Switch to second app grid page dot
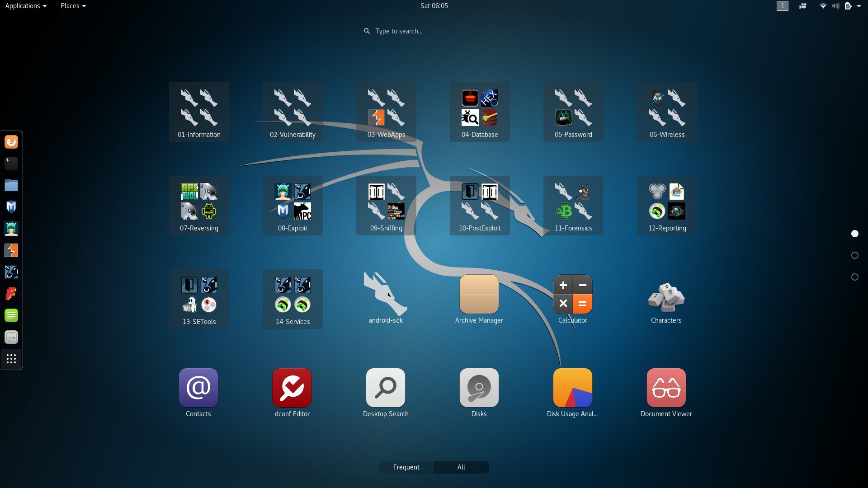This screenshot has height=488, width=868. pyautogui.click(x=854, y=255)
